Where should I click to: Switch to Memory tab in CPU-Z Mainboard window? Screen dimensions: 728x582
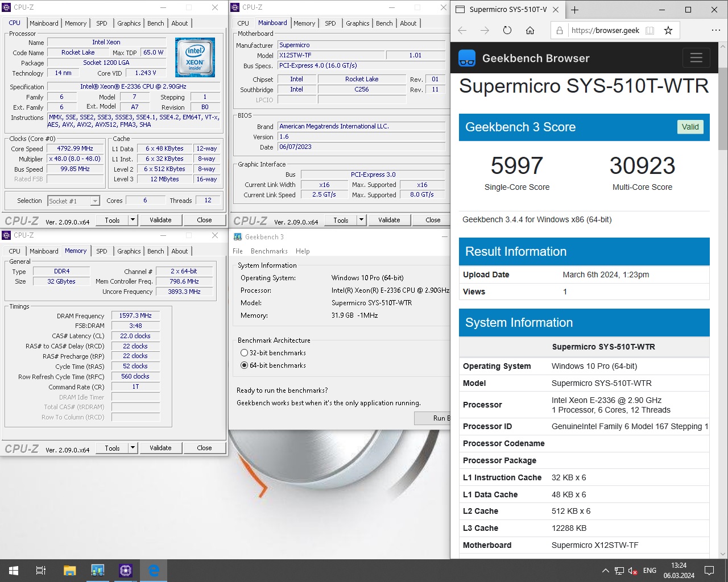pyautogui.click(x=304, y=23)
